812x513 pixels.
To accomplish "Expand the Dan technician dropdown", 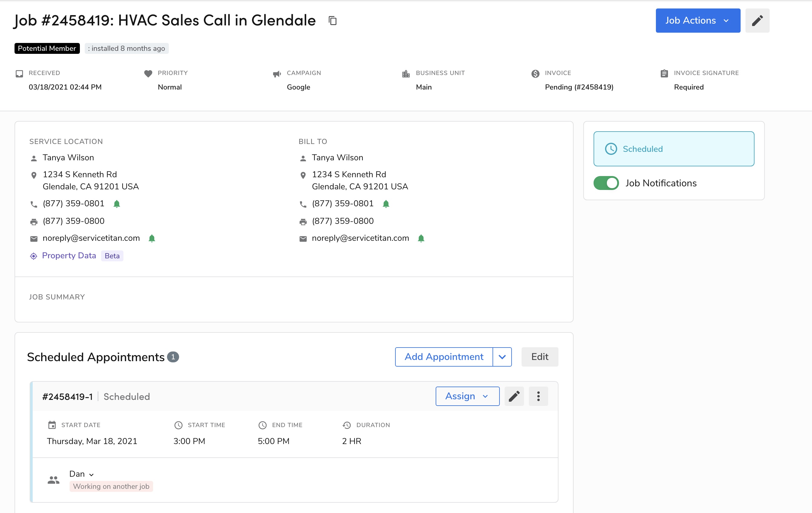I will 81,474.
